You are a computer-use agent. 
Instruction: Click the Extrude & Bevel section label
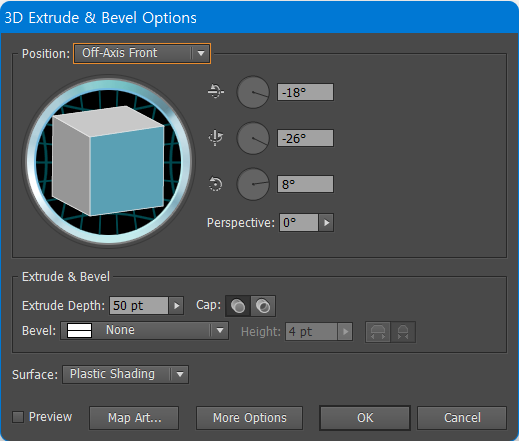pyautogui.click(x=66, y=277)
